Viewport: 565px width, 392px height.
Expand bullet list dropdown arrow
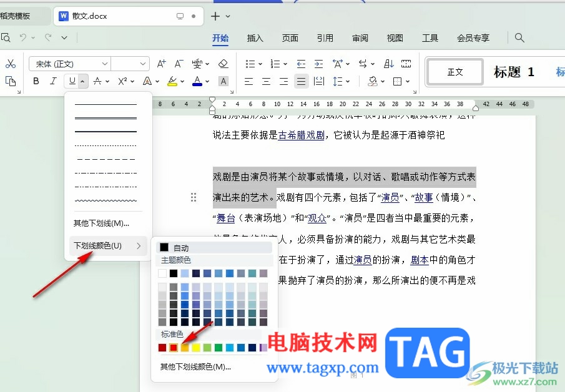coord(260,64)
